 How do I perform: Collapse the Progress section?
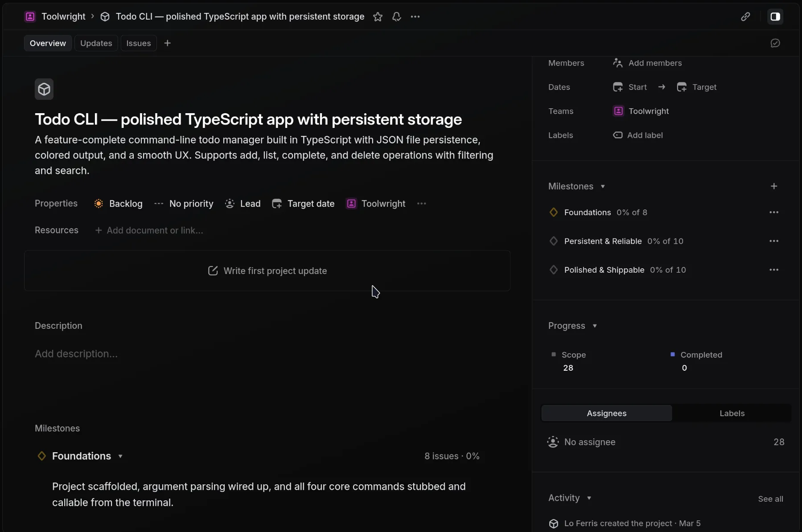[x=595, y=326]
